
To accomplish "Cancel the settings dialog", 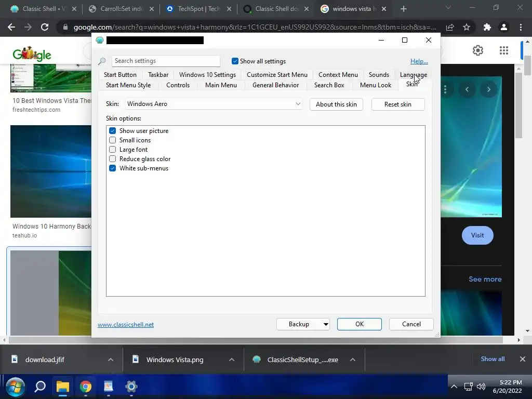I will click(x=411, y=324).
